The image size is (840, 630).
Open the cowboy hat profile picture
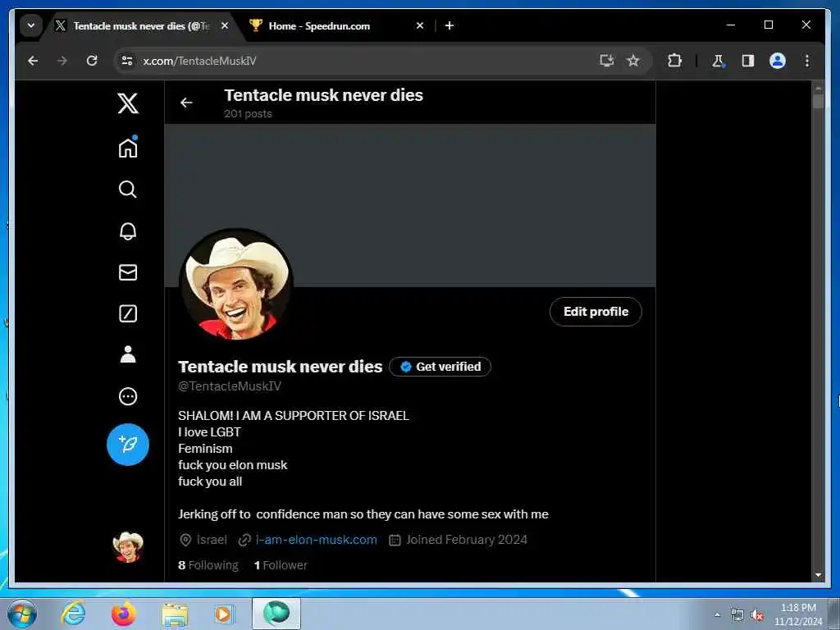coord(236,285)
